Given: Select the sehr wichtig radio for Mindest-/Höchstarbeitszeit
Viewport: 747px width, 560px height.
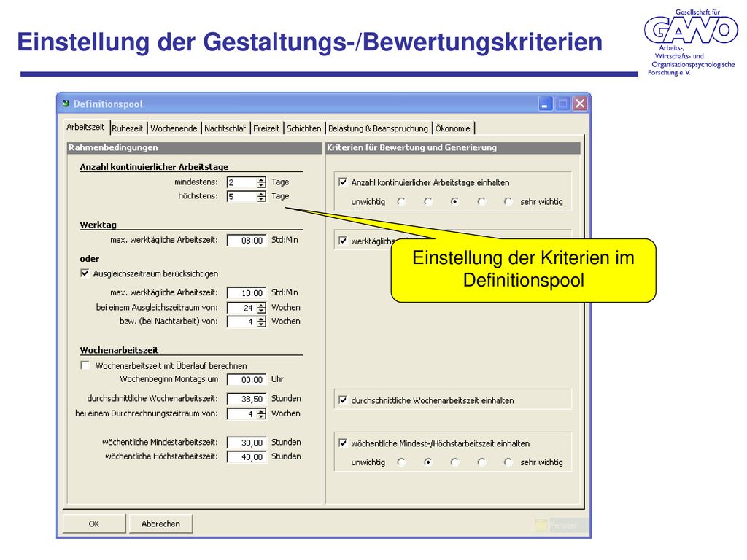Looking at the screenshot, I should click(x=508, y=462).
